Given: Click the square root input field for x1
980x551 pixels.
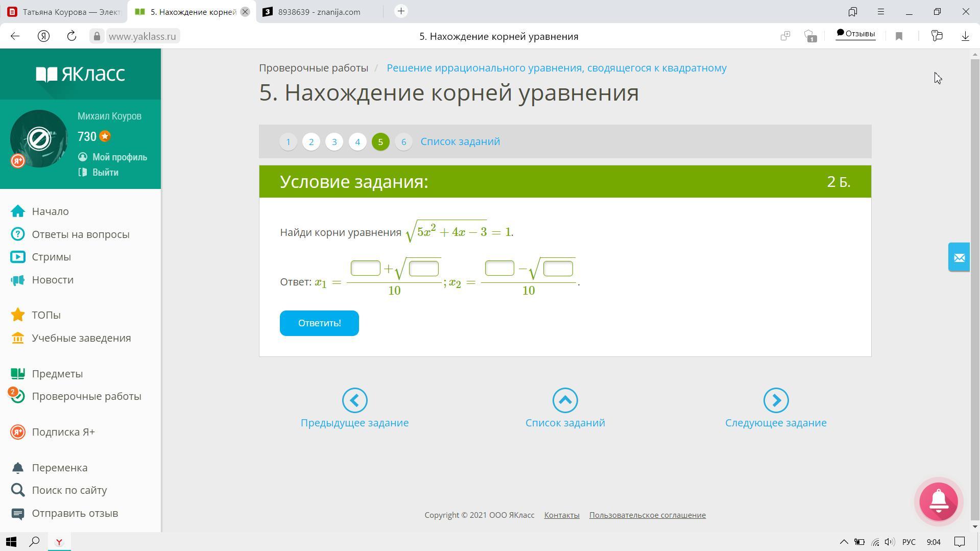Looking at the screenshot, I should 424,269.
